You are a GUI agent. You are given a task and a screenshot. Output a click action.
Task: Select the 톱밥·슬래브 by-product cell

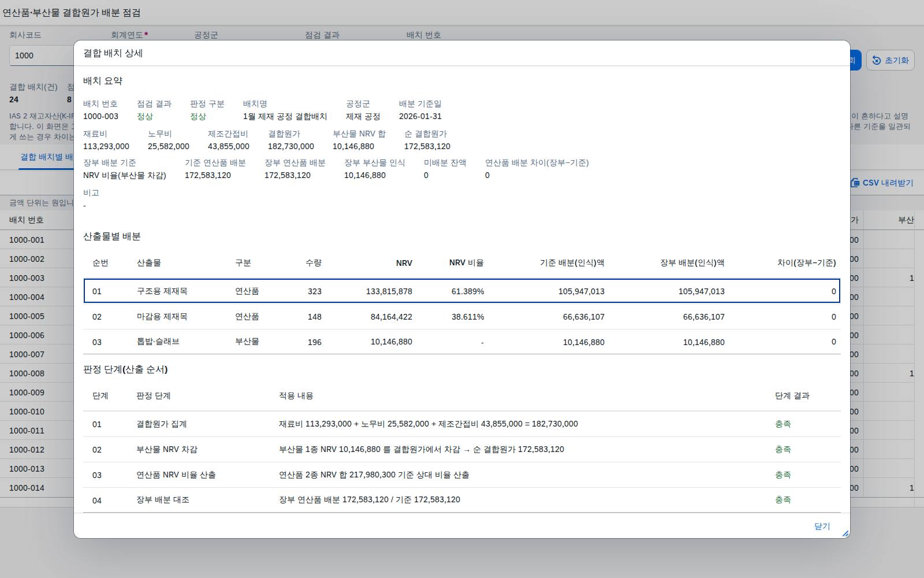158,342
